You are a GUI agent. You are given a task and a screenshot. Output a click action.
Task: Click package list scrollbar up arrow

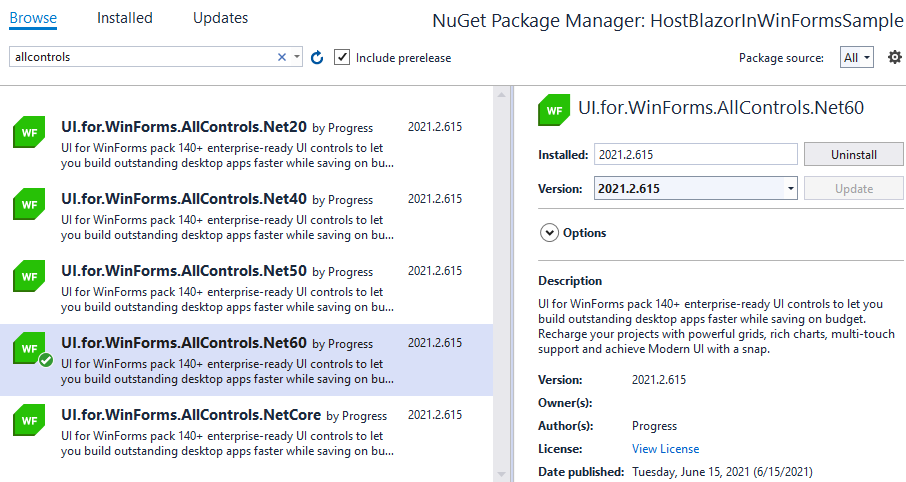pyautogui.click(x=502, y=94)
